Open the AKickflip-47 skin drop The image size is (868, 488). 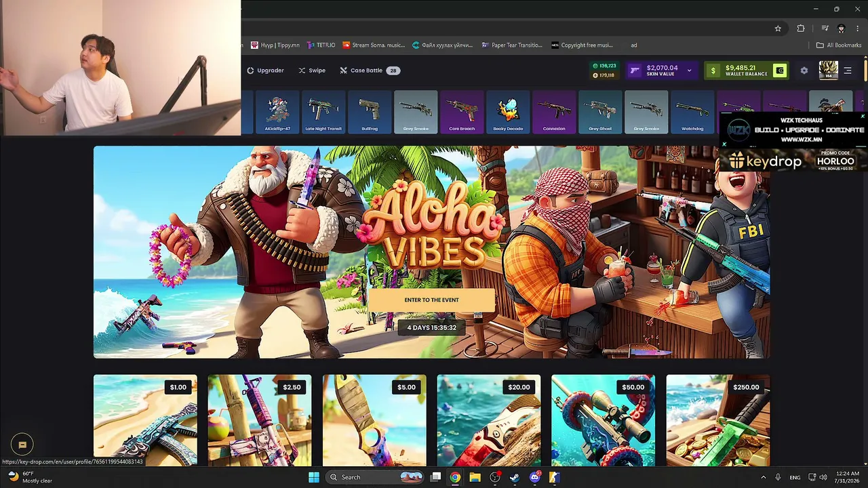[277, 112]
